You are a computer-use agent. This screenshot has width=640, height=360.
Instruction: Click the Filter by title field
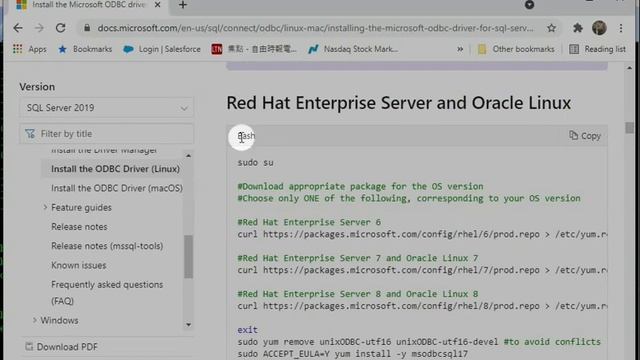107,134
